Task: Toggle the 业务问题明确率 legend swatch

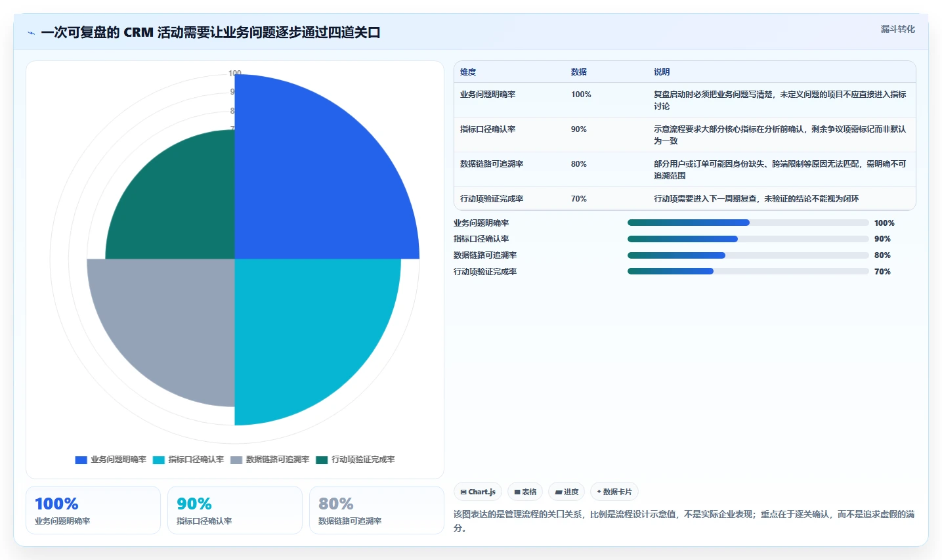Action: point(81,460)
